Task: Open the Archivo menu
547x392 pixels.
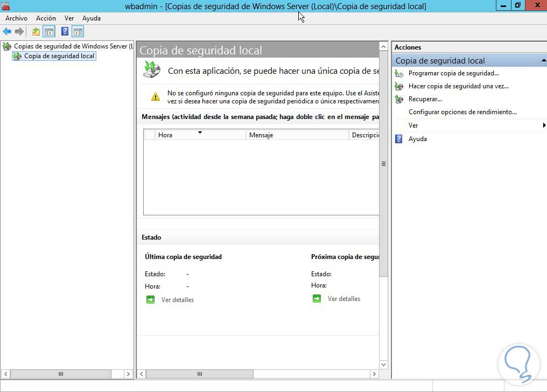Action: point(16,18)
